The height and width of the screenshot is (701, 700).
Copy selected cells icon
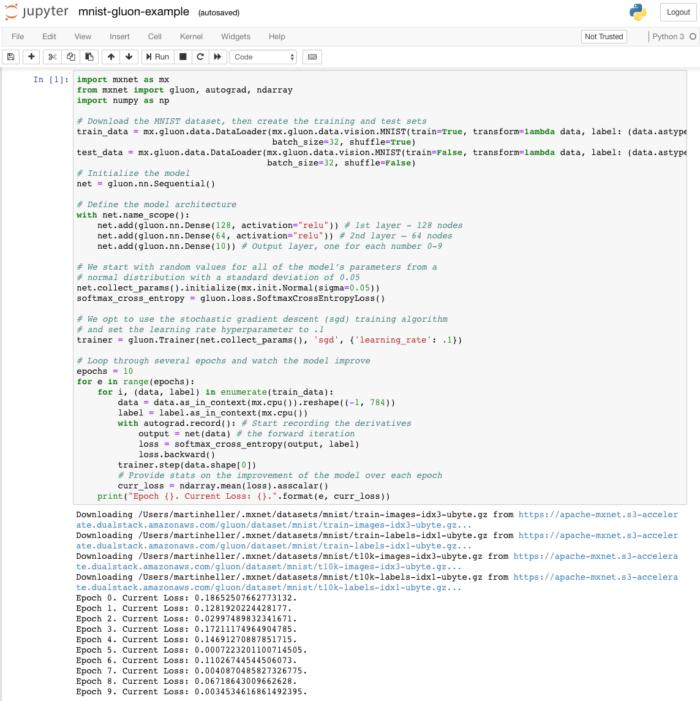(71, 57)
